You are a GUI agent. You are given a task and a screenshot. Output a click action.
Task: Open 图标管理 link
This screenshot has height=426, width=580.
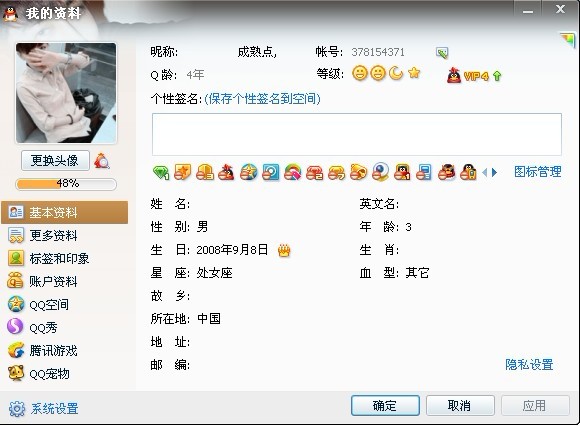pos(537,172)
